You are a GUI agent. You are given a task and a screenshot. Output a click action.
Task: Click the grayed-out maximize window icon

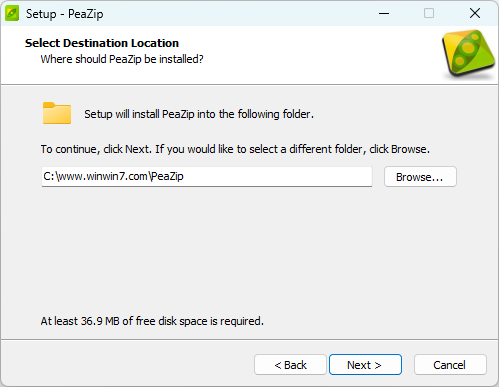coord(429,13)
